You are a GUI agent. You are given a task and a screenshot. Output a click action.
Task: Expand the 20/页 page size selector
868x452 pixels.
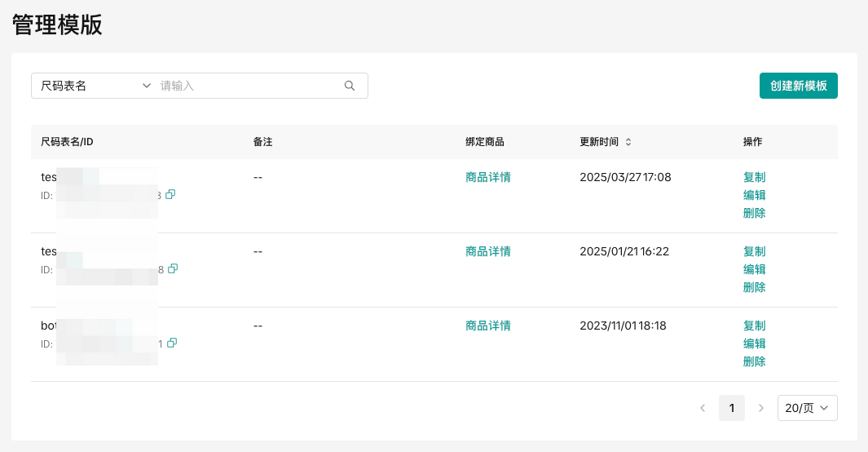coord(807,408)
